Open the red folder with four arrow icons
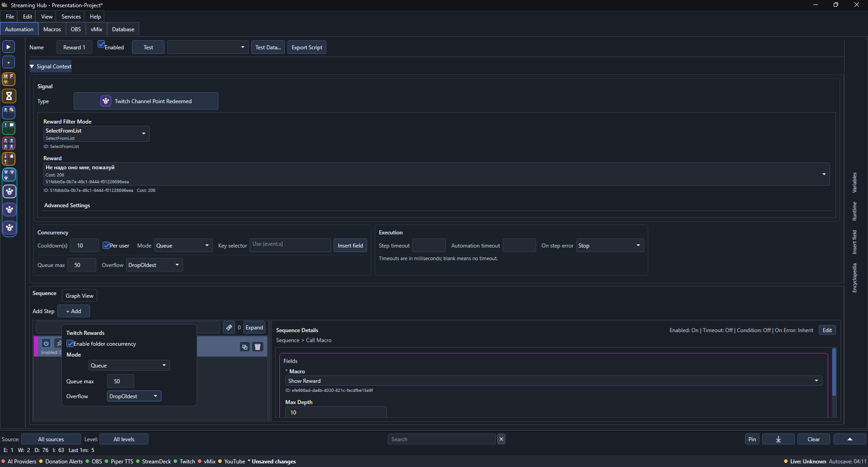The height and width of the screenshot is (467, 868). [x=9, y=143]
